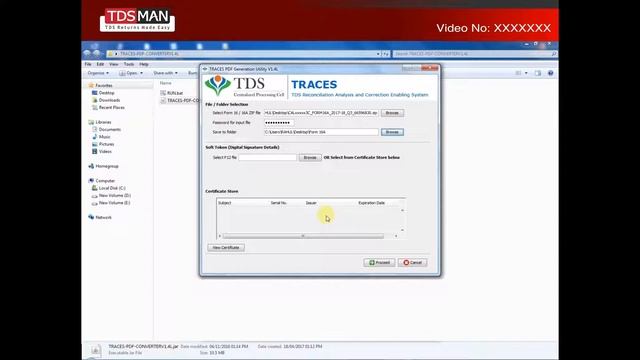Screen dimensions: 640x360
Task: Click the scroll-right arrow of certificate table
Action: point(396,236)
